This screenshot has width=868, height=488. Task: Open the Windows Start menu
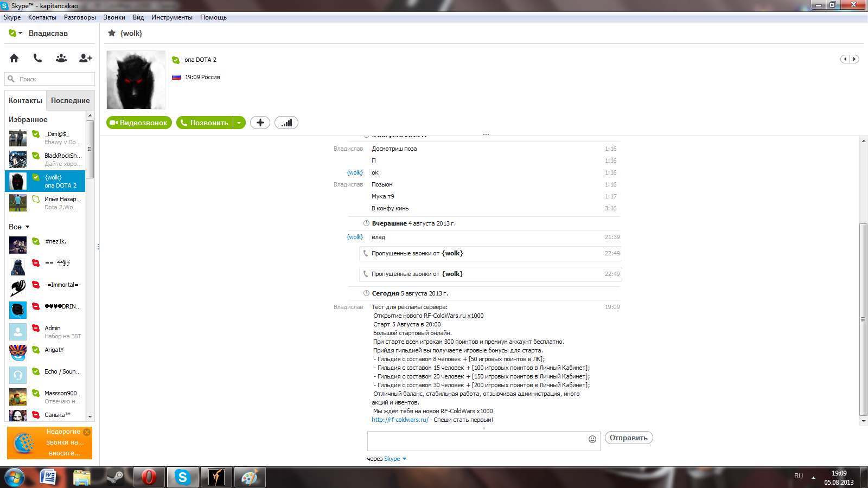click(15, 477)
